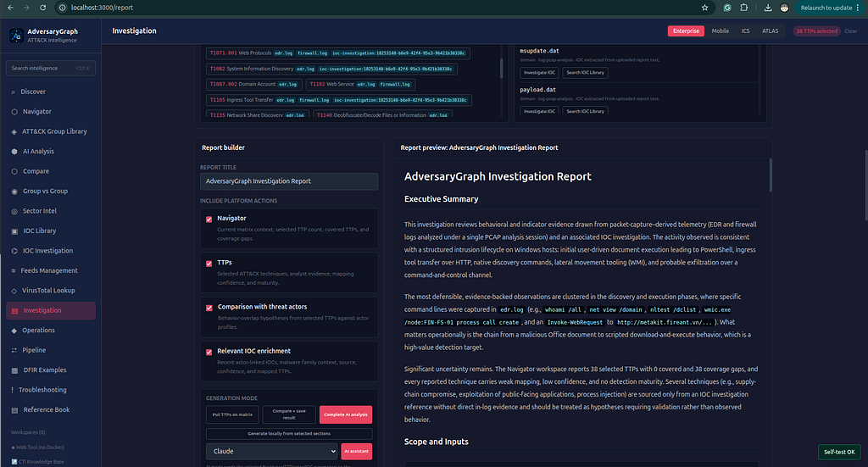This screenshot has width=868, height=467.
Task: Click the Feeds Management icon
Action: pyautogui.click(x=14, y=270)
